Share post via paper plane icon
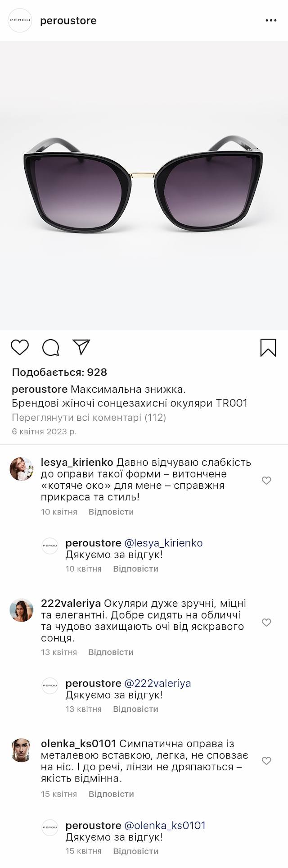 [82, 347]
